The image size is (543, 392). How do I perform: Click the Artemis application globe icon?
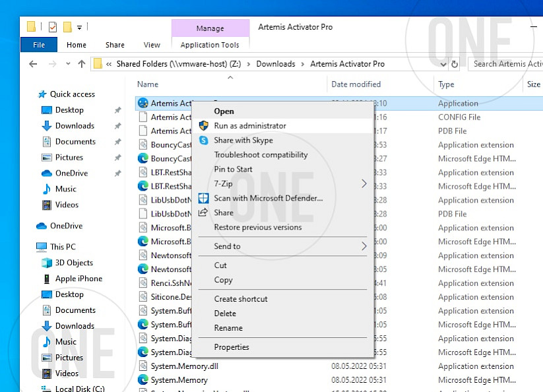tap(143, 103)
